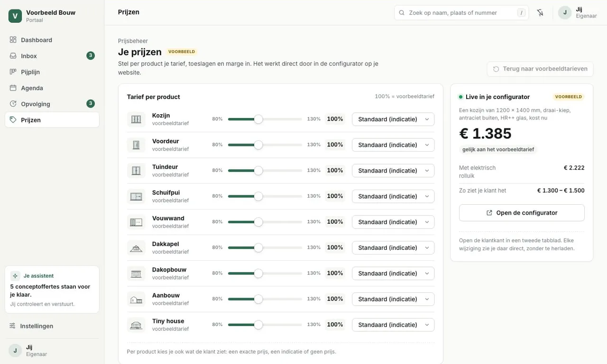The width and height of the screenshot is (607, 364).
Task: Select the Prijzen sidebar item
Action: pyautogui.click(x=52, y=120)
